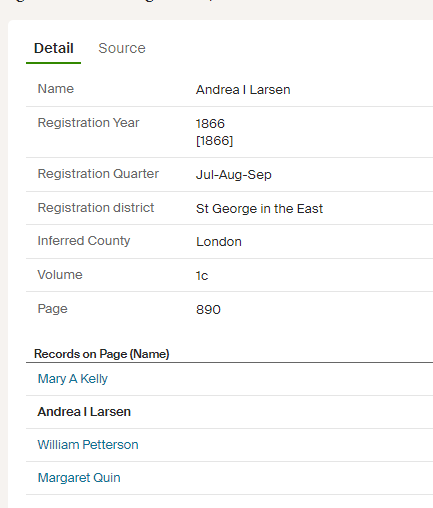Click the Jul-Aug-Sep quarter value
Image resolution: width=433 pixels, height=508 pixels.
[x=234, y=175]
